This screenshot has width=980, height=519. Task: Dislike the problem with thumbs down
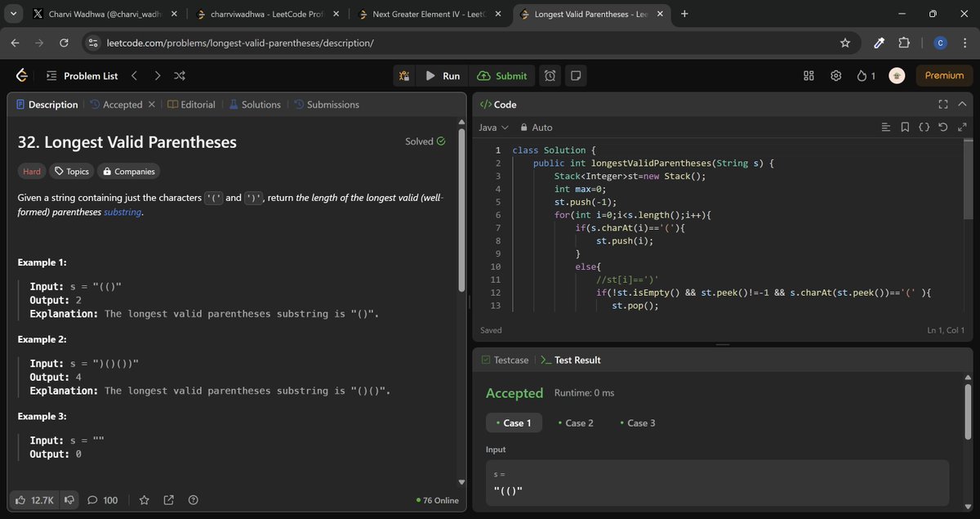pyautogui.click(x=70, y=500)
